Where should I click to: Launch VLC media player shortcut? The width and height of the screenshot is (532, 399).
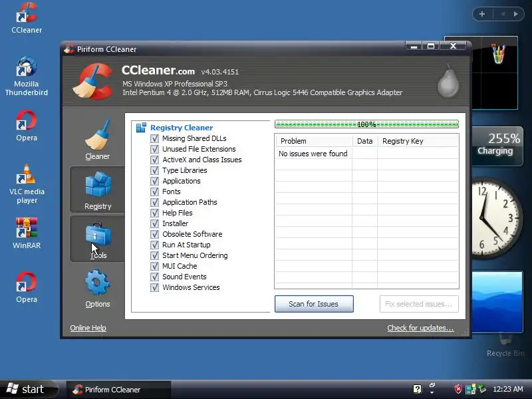27,184
